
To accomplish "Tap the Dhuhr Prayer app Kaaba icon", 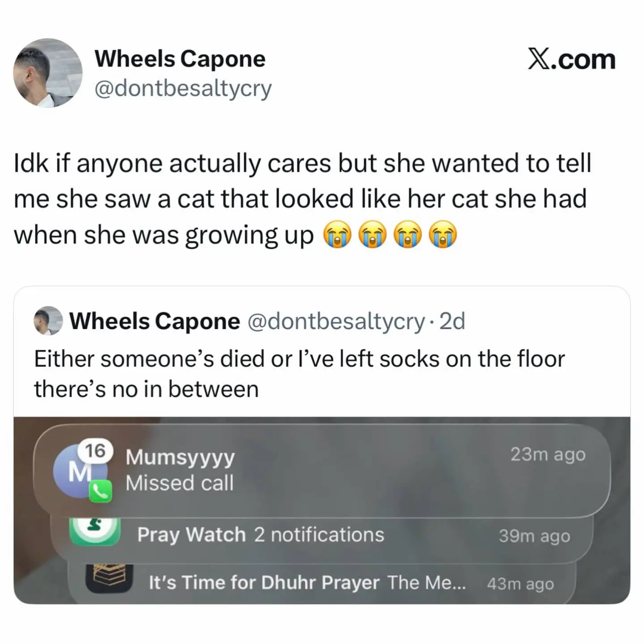I will tap(110, 578).
